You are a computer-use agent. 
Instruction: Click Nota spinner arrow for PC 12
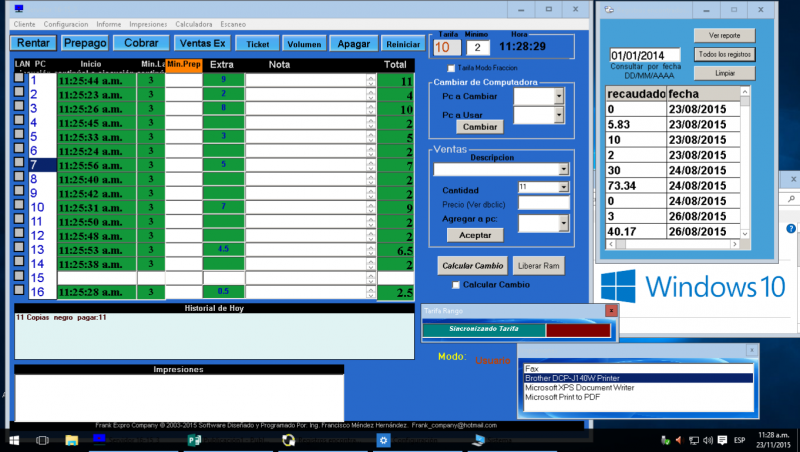click(370, 236)
